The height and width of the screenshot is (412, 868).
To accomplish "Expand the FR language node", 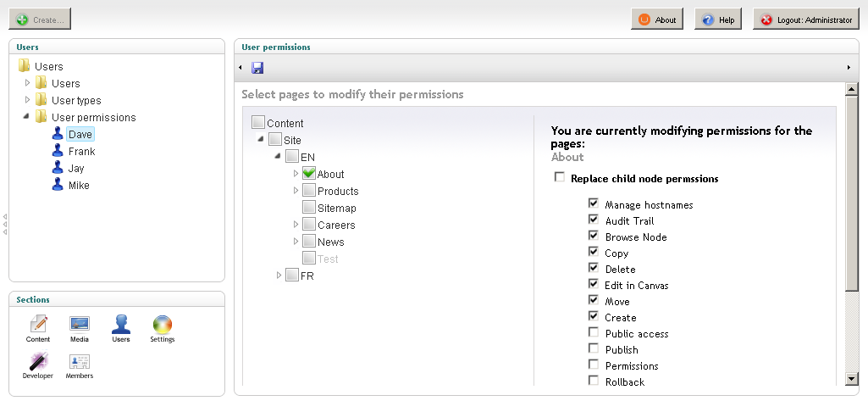I will pos(279,275).
